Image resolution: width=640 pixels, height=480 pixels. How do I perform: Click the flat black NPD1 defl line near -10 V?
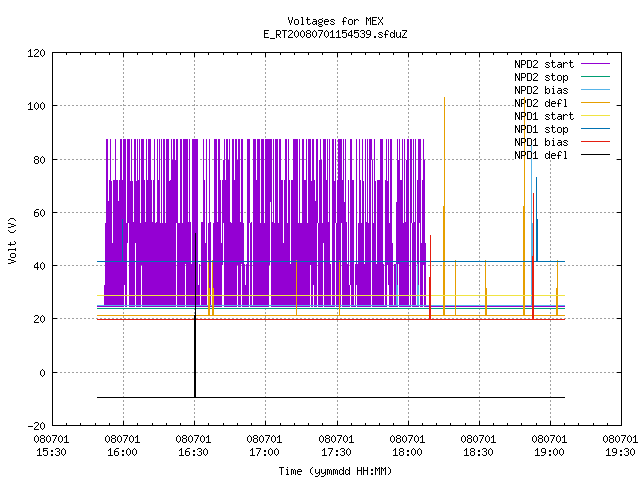click(x=331, y=397)
